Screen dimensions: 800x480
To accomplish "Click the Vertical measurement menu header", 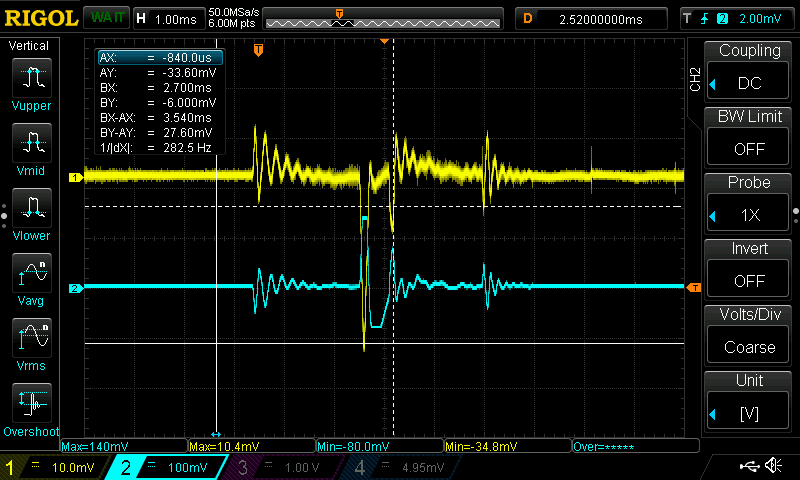I will [29, 46].
